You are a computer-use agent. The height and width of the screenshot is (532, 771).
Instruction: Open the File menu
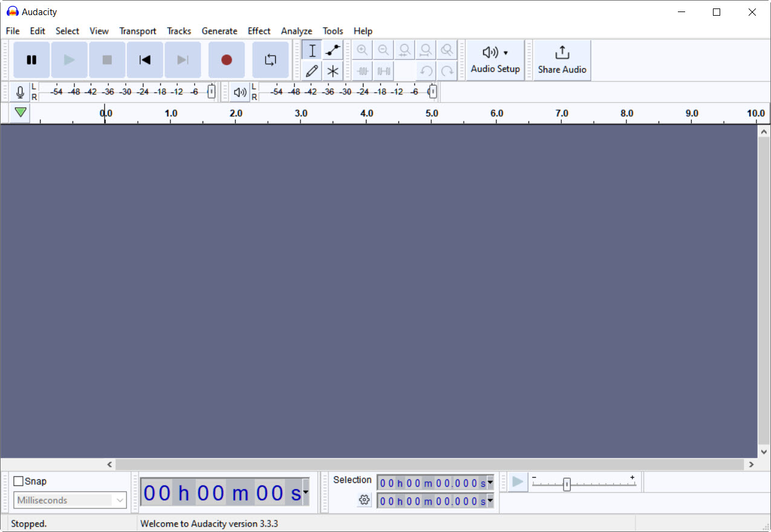[x=13, y=31]
